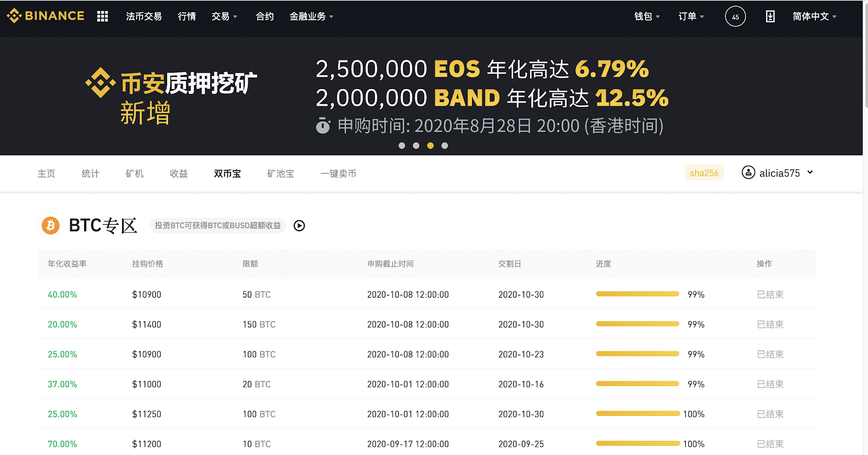Click the 投资BTC可获得BTC或BUSD超额收益 label
Viewport: 868px width, 455px height.
pos(218,225)
